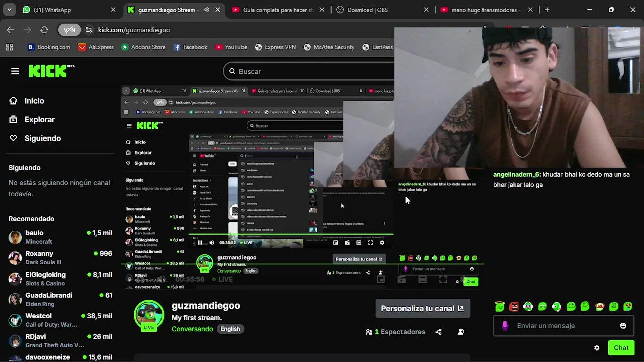The image size is (644, 362).
Task: Open the nested preview player settings gear
Action: (x=382, y=243)
